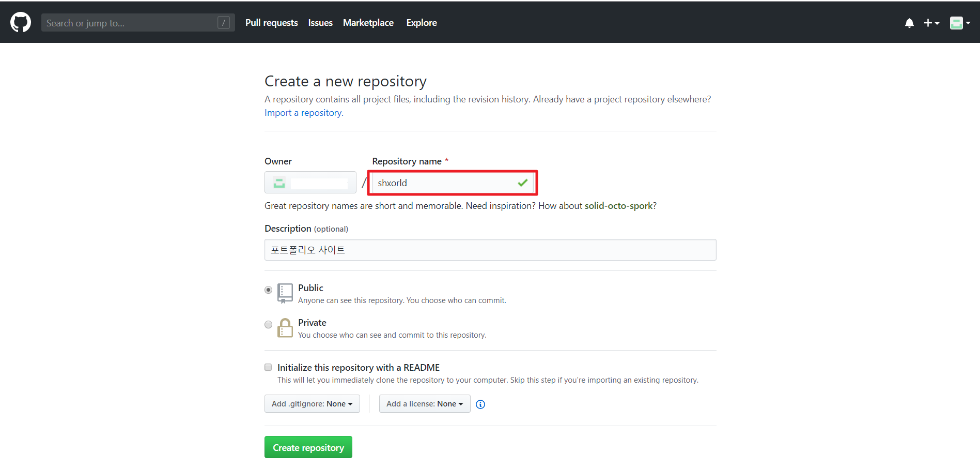
Task: Click the Private lock icon
Action: click(x=285, y=328)
